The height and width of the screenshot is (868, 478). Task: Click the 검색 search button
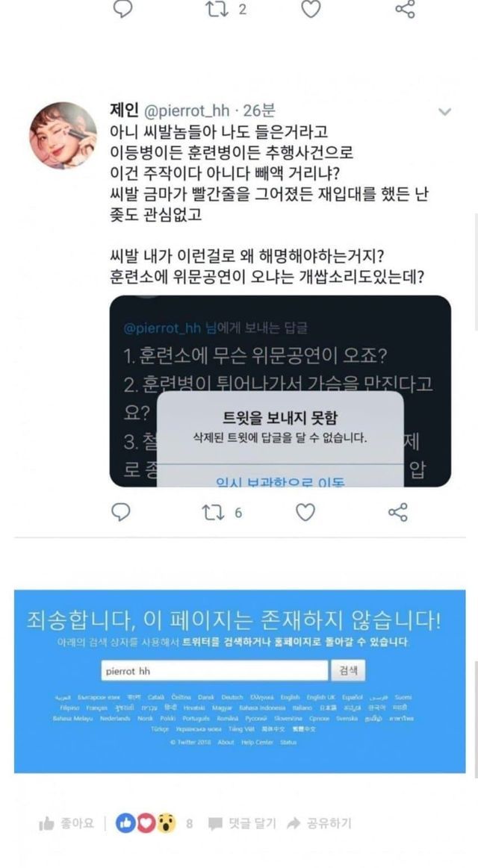[348, 671]
